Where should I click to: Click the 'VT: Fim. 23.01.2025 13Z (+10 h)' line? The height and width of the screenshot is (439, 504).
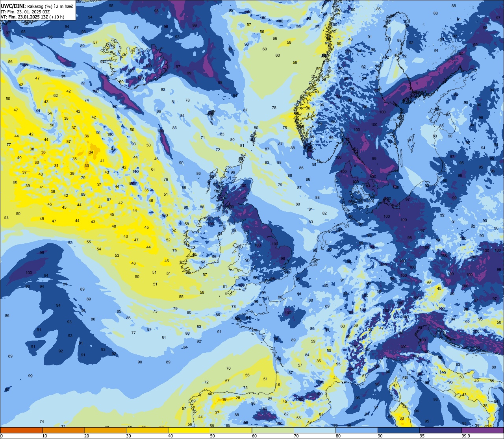pos(33,17)
